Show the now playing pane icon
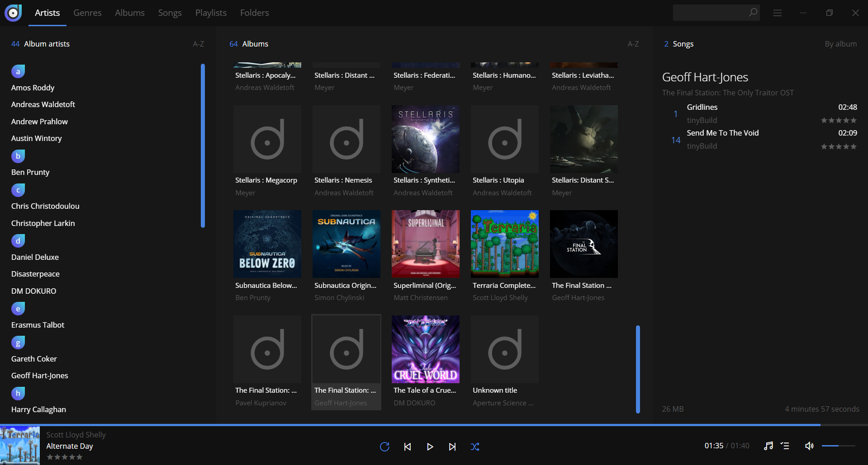The width and height of the screenshot is (868, 465). [x=768, y=446]
